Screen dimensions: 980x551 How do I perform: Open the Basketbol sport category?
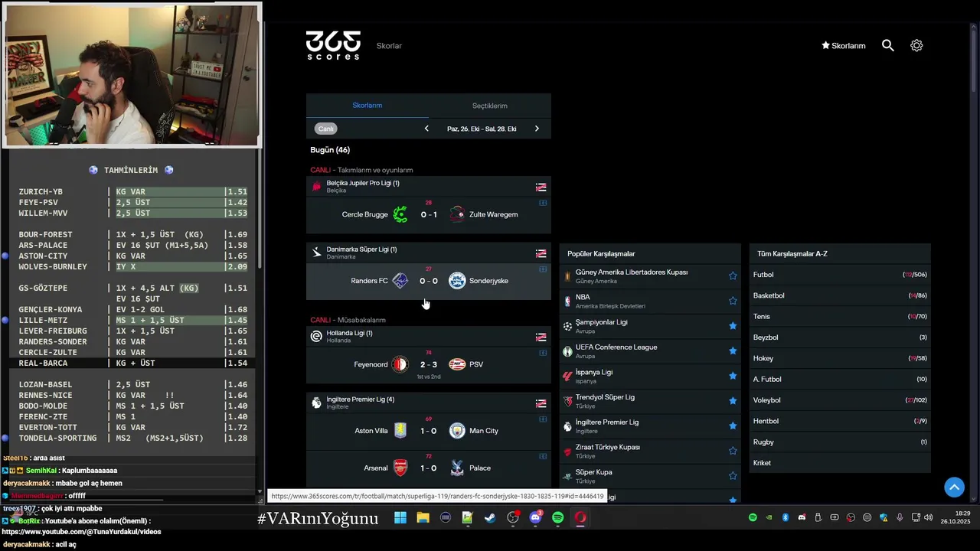pyautogui.click(x=840, y=295)
